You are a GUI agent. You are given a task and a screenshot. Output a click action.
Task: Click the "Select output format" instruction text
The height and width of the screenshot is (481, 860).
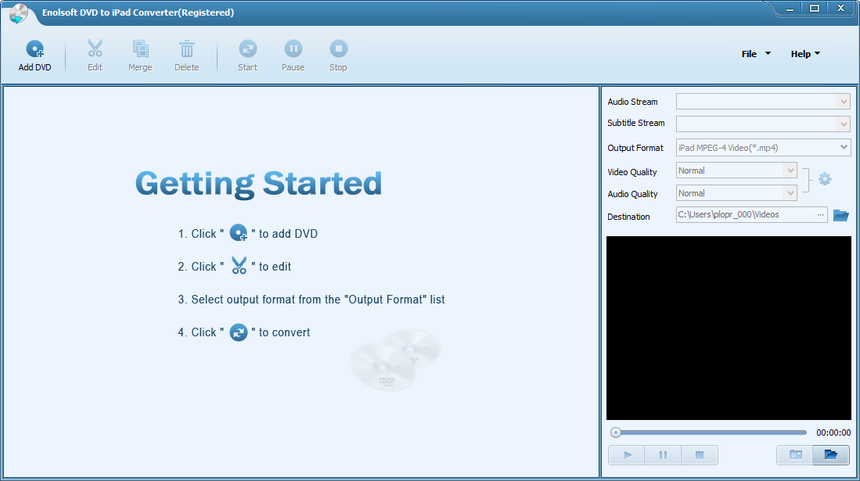(311, 299)
